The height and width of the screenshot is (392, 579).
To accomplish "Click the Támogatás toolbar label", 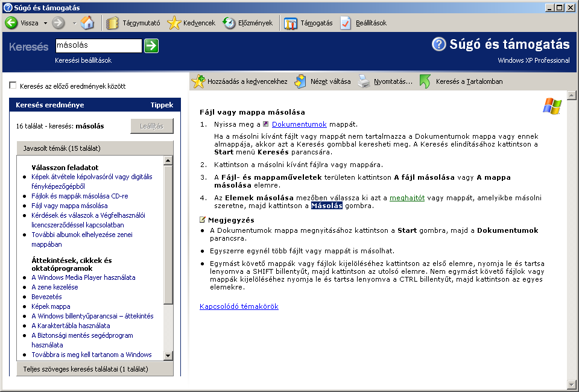I will point(317,23).
